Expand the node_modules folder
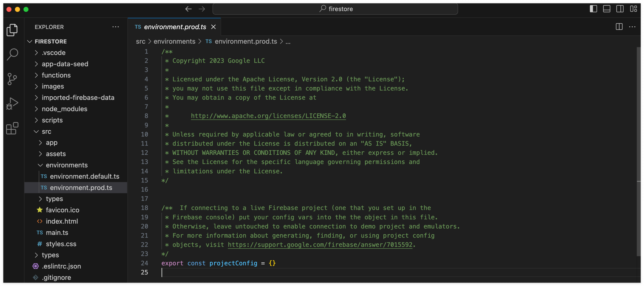Image resolution: width=644 pixels, height=286 pixels. coord(64,109)
